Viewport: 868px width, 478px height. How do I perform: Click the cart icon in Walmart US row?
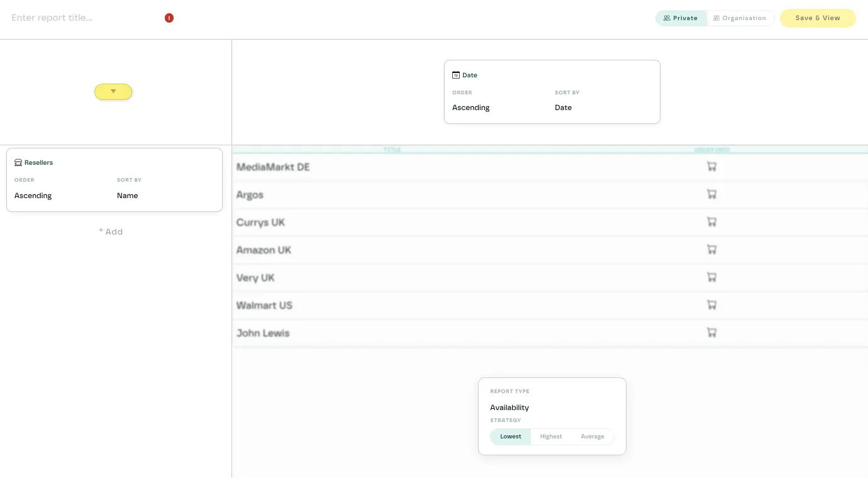tap(712, 305)
